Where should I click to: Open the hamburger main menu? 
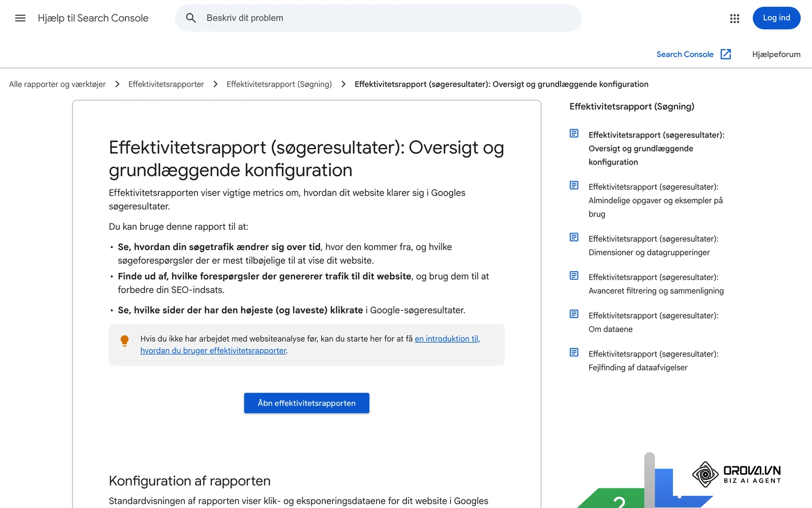(20, 18)
